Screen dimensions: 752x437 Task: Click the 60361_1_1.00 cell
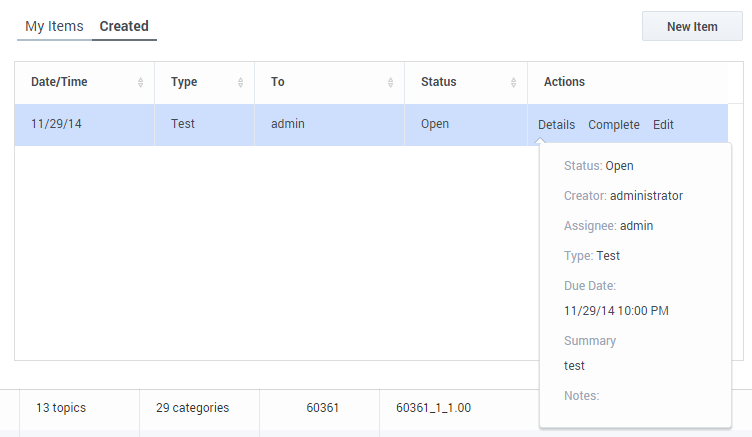pyautogui.click(x=433, y=408)
